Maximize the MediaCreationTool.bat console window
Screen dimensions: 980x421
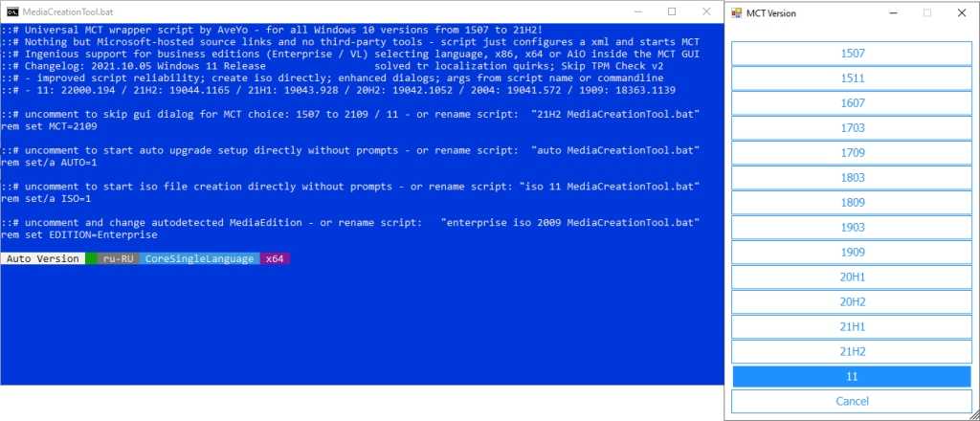coord(672,11)
